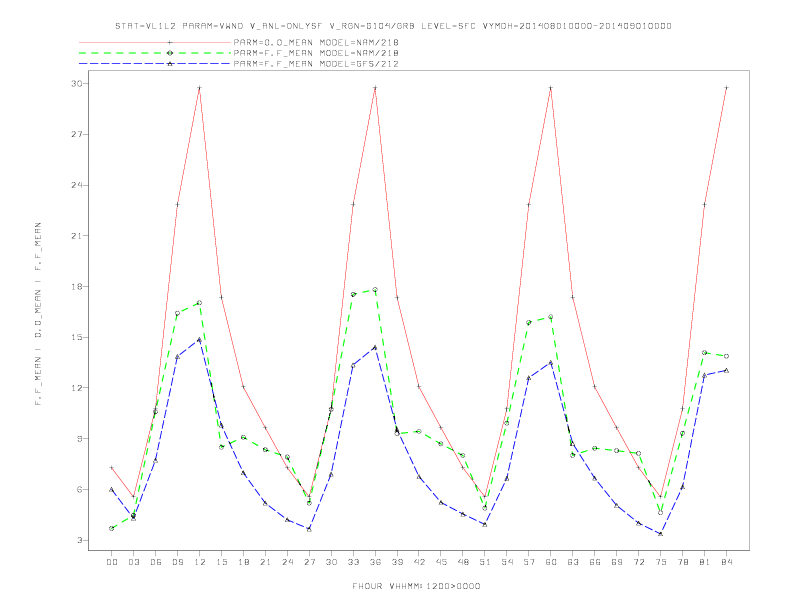Screen dimensions: 792x612
Task: Click blue triangle marker at hour 75 minimum
Action: (661, 534)
